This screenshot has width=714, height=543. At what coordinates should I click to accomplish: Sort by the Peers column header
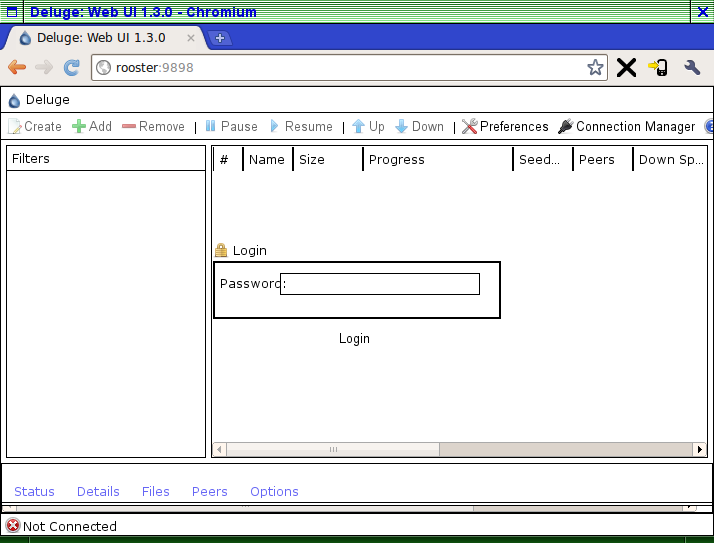(x=602, y=159)
